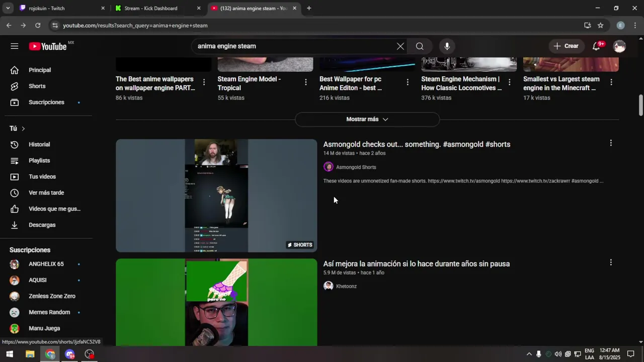Play the Asmongold short thumbnail
The image size is (644, 362).
[216, 196]
